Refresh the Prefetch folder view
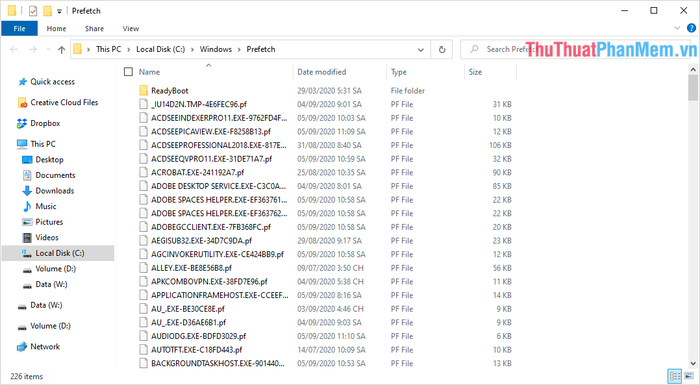 coord(442,50)
